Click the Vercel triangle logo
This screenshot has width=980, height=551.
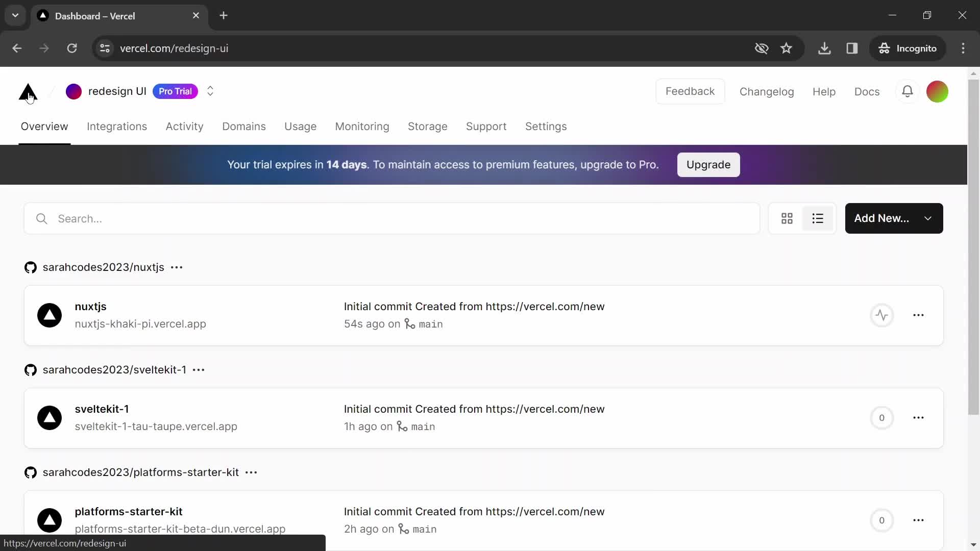click(28, 92)
